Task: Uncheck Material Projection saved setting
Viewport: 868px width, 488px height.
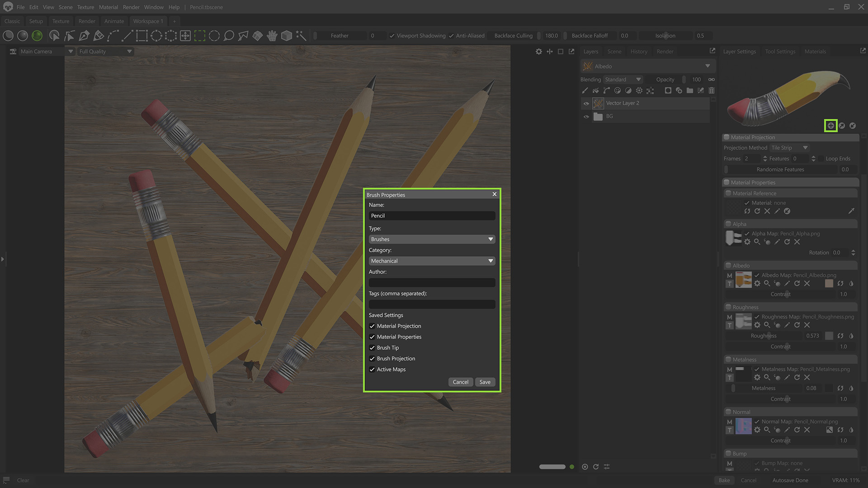Action: coord(372,326)
